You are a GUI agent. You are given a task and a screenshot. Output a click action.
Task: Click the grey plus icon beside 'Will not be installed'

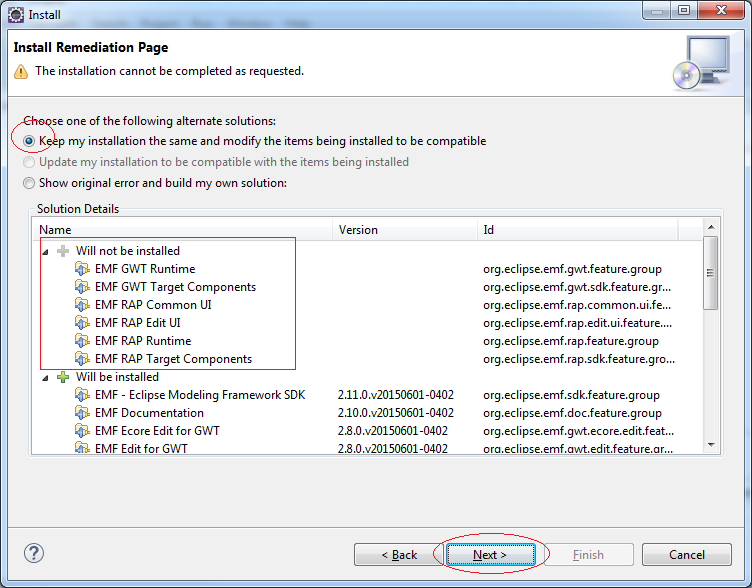(63, 251)
